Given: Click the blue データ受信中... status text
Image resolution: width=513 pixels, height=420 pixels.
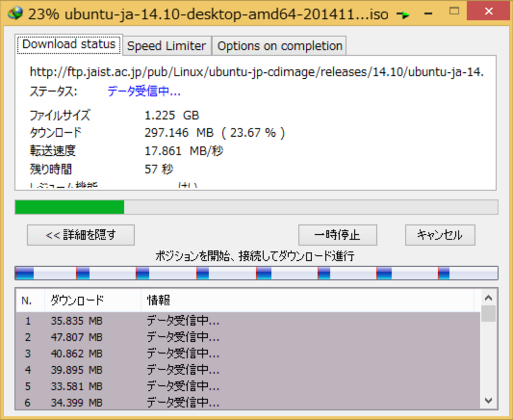Looking at the screenshot, I should point(144,92).
